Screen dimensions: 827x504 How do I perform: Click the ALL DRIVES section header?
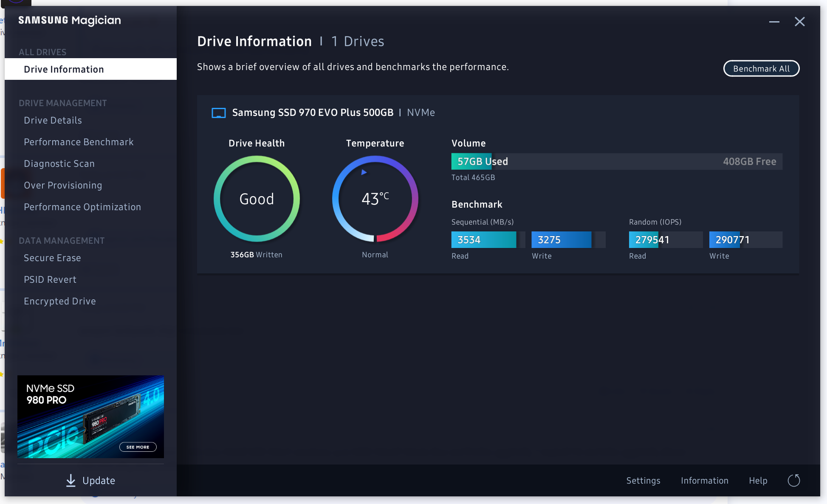(42, 52)
